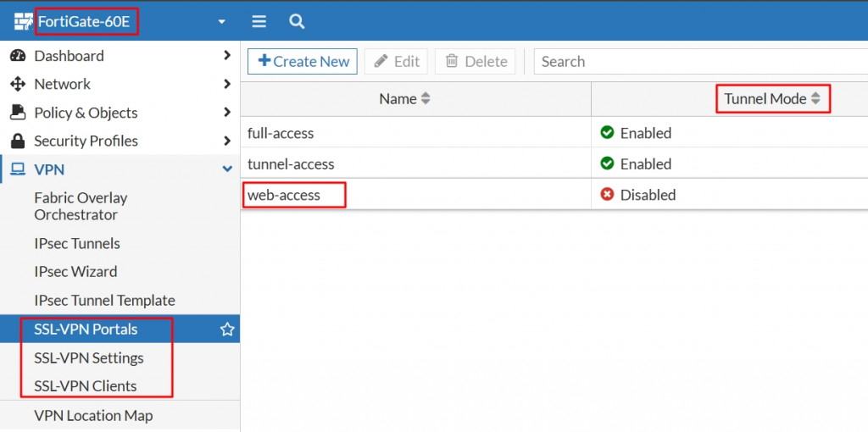Open SSL-VPN Clients page
The width and height of the screenshot is (868, 432).
pos(86,386)
